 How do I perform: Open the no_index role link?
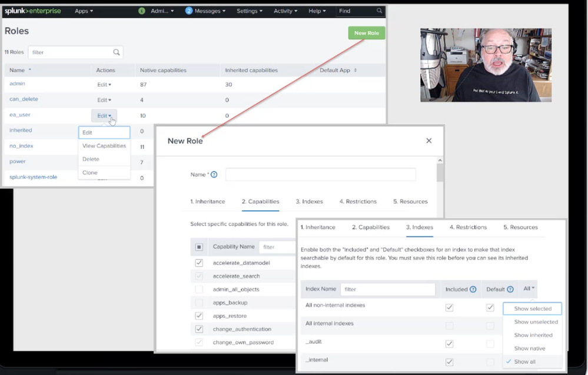tap(21, 146)
